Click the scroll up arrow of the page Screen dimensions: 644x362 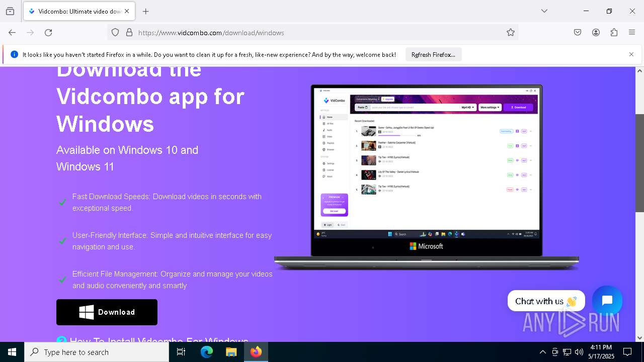pyautogui.click(x=639, y=71)
